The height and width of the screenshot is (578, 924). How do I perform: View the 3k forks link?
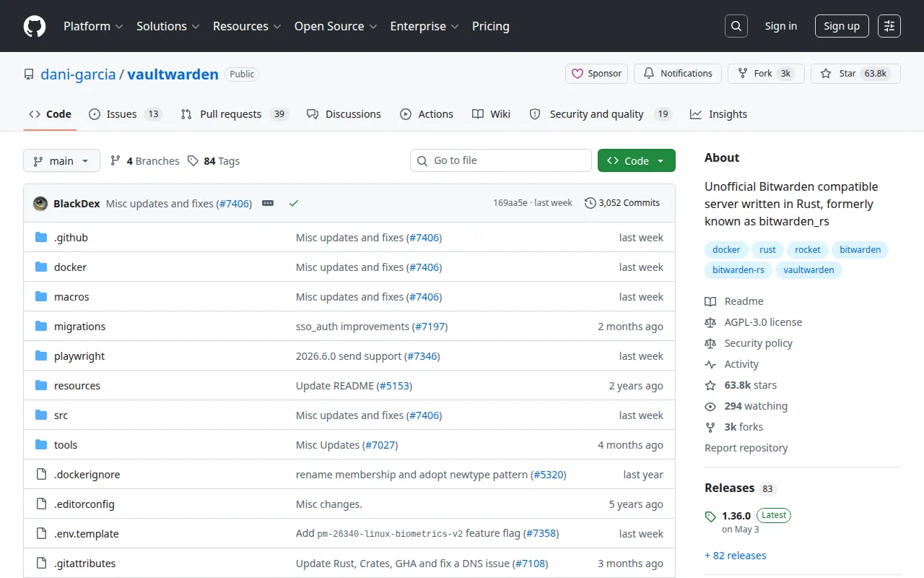pos(734,427)
